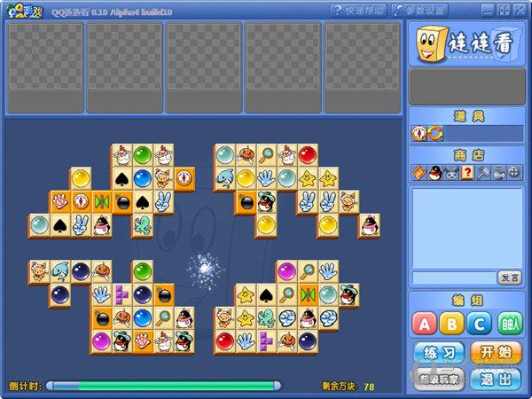The height and width of the screenshot is (399, 532).
Task: Use the orange shuffle arrows item
Action: coord(434,133)
